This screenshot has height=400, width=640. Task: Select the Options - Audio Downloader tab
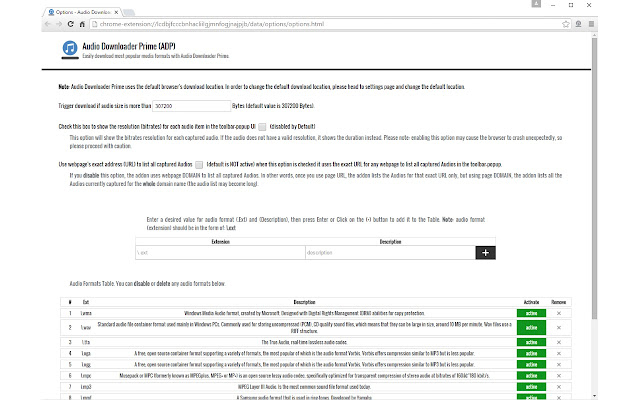(x=82, y=12)
